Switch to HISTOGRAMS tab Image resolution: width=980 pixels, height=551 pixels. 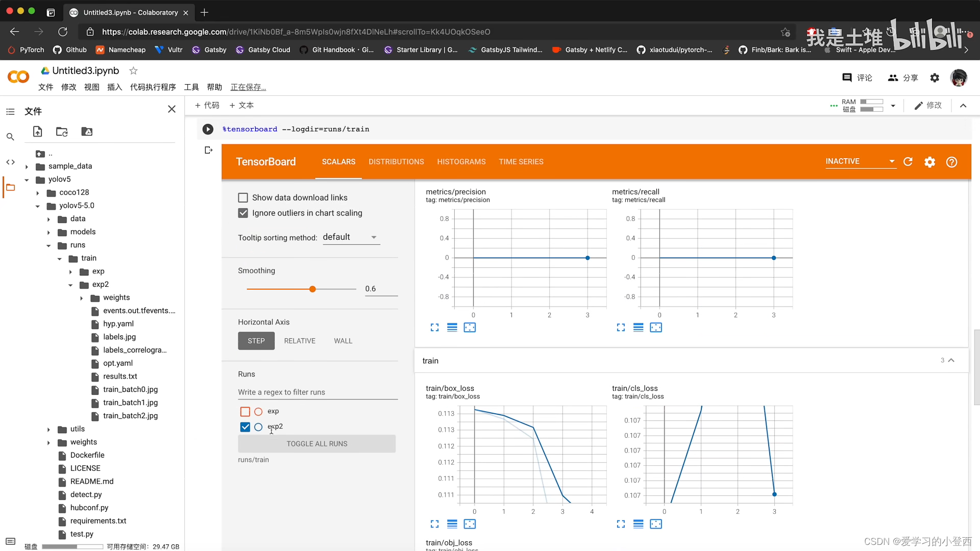tap(461, 162)
